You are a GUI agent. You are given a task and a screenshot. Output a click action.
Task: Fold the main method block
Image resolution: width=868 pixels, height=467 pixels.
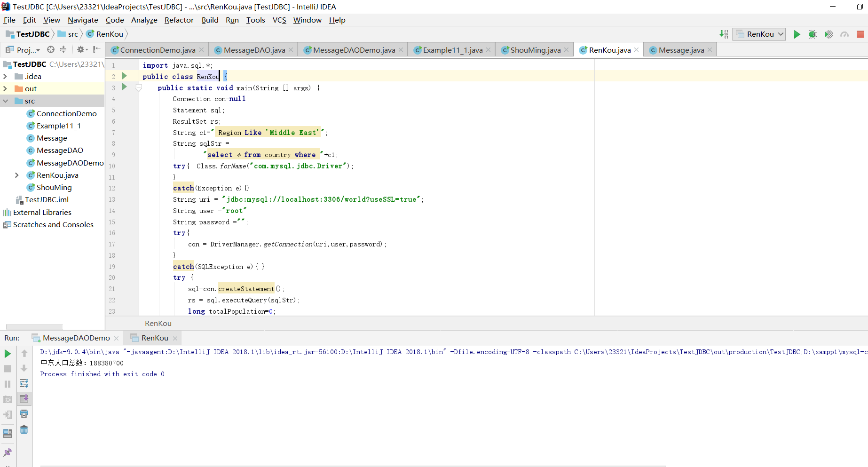[x=139, y=87]
